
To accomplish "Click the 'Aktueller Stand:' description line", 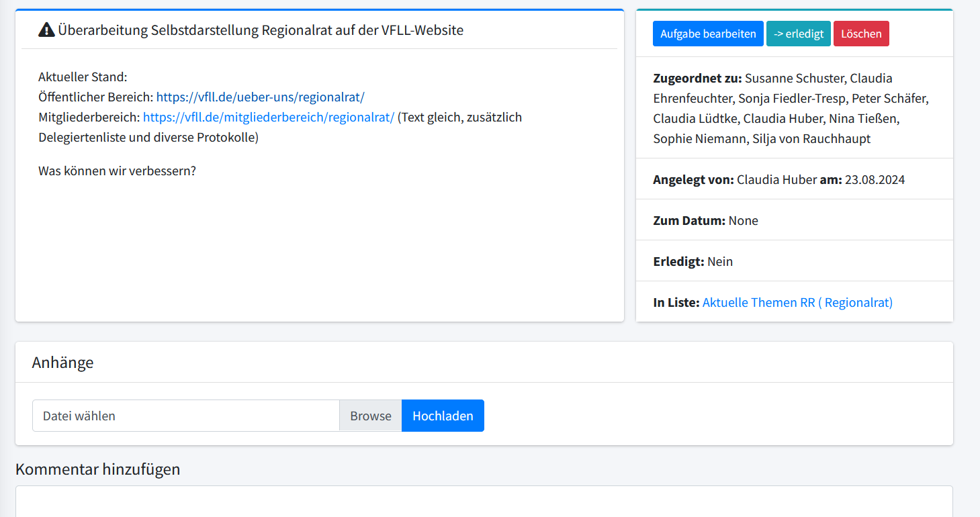I will coord(83,77).
